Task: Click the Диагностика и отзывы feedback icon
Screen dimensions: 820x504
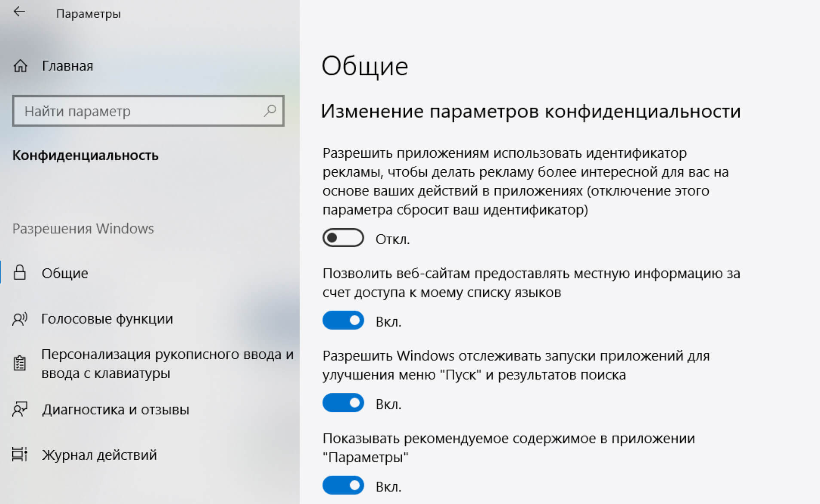Action: pos(20,409)
